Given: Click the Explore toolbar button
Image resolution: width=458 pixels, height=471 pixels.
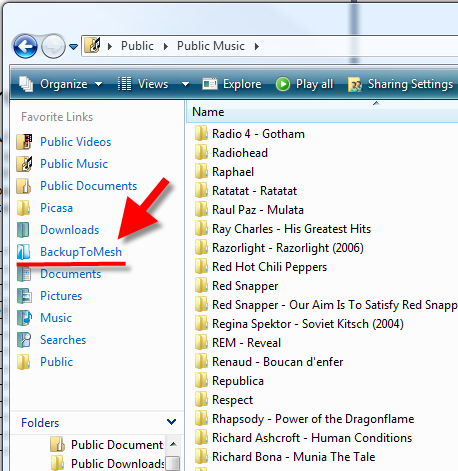Looking at the screenshot, I should pyautogui.click(x=232, y=84).
